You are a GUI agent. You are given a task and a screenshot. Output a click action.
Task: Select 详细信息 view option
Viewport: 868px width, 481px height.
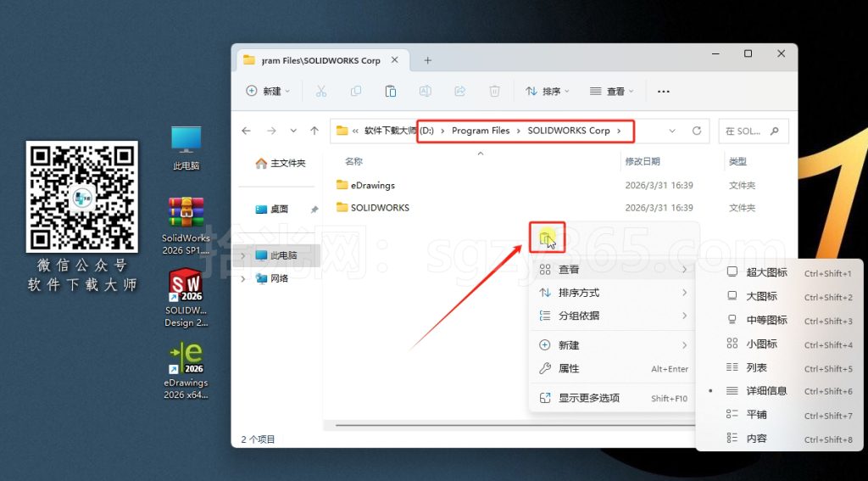point(781,391)
